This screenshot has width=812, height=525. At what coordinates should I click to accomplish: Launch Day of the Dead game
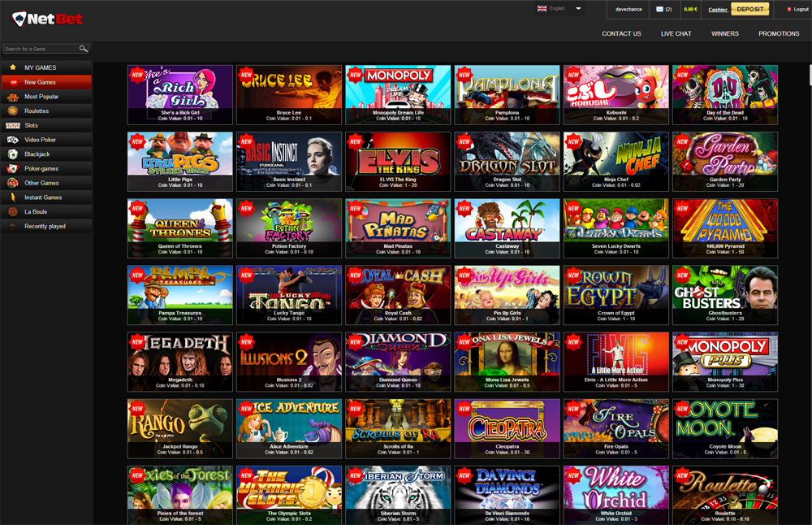click(x=725, y=95)
